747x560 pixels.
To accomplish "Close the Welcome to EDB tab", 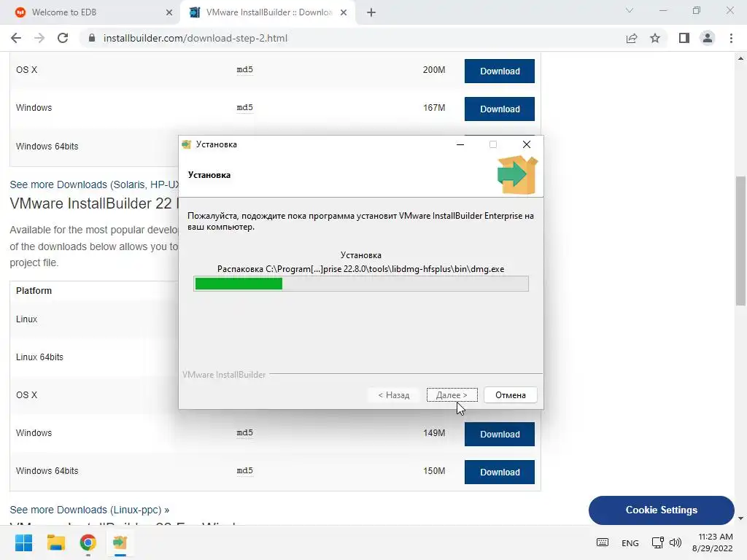I will click(x=169, y=12).
